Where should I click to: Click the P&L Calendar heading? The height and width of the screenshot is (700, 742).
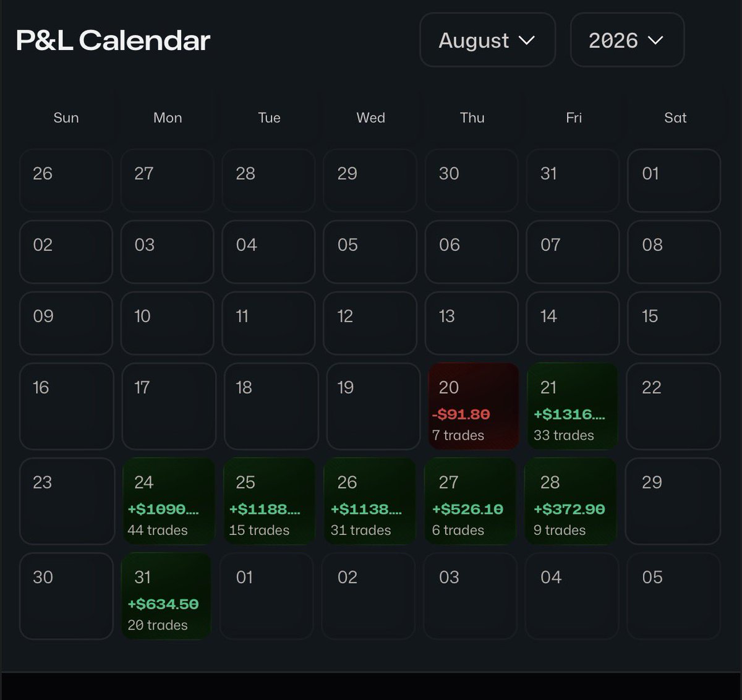pyautogui.click(x=113, y=41)
